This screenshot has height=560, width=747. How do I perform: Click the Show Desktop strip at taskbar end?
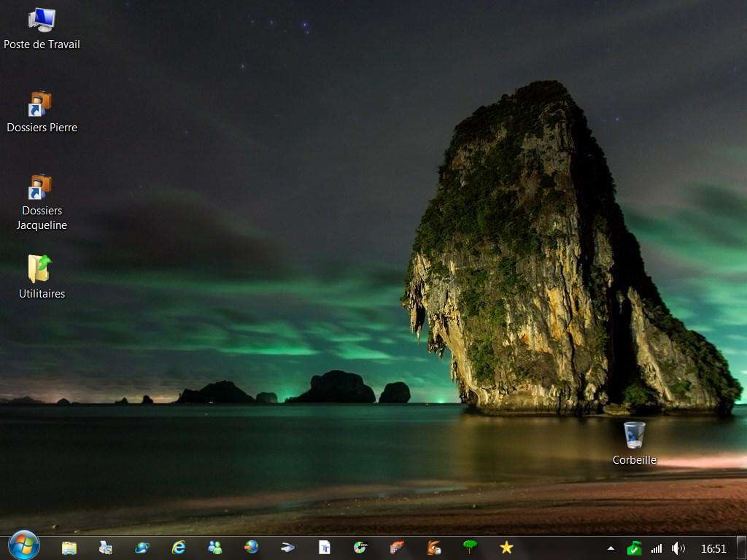741,548
